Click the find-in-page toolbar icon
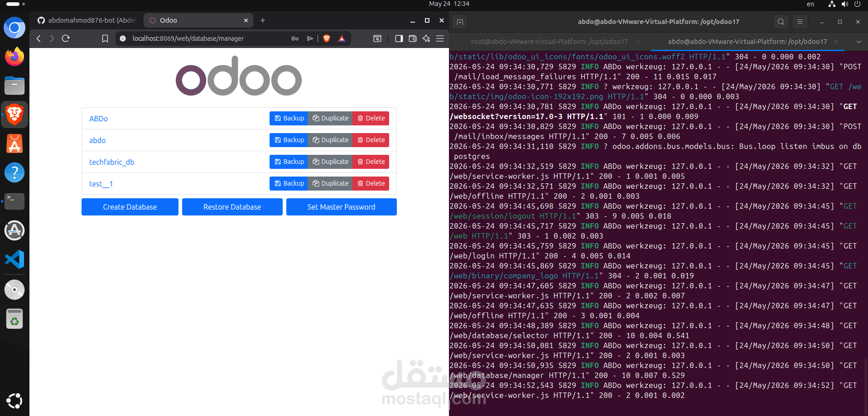Screen dimensions: 868x416 [x=377, y=38]
